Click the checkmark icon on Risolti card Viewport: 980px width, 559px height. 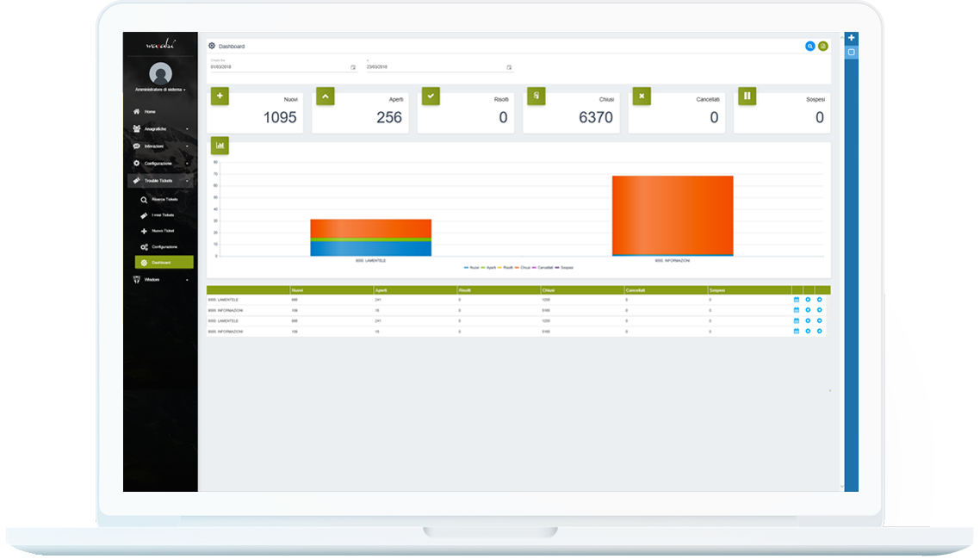[431, 96]
